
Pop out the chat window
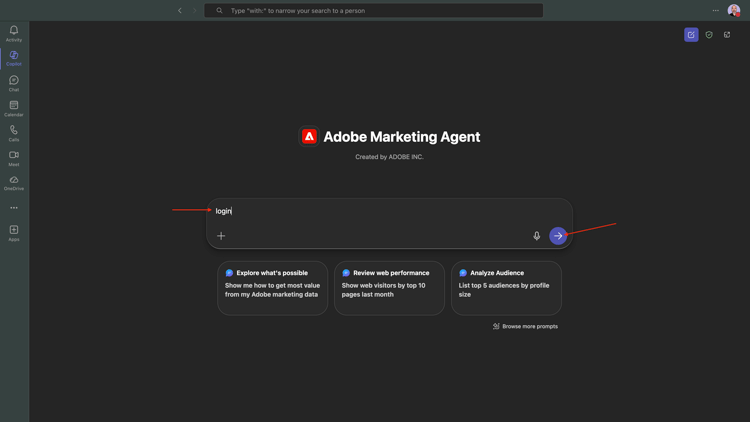click(x=727, y=34)
